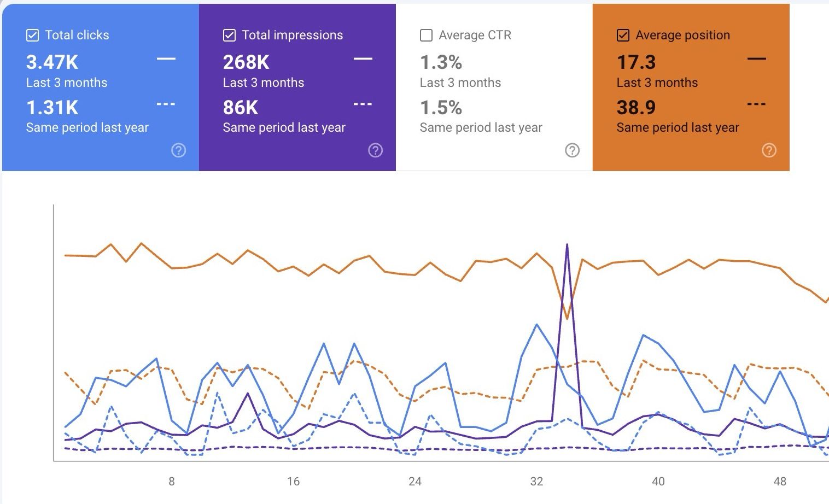
Task: Click the 8 label on x-axis
Action: click(x=172, y=482)
